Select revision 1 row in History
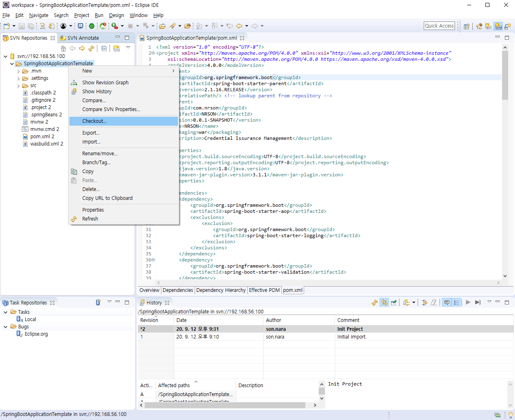515x420 pixels. [326, 337]
